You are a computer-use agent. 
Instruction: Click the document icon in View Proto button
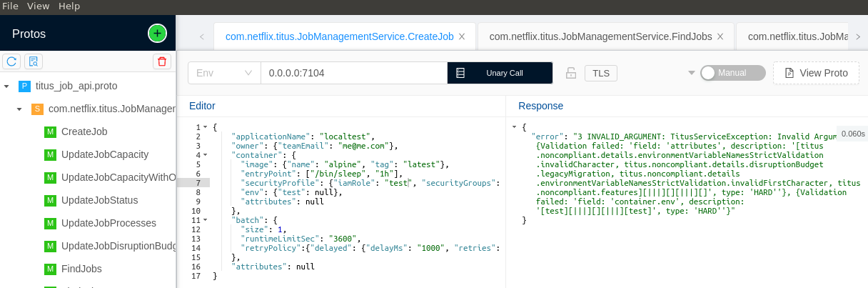(789, 73)
